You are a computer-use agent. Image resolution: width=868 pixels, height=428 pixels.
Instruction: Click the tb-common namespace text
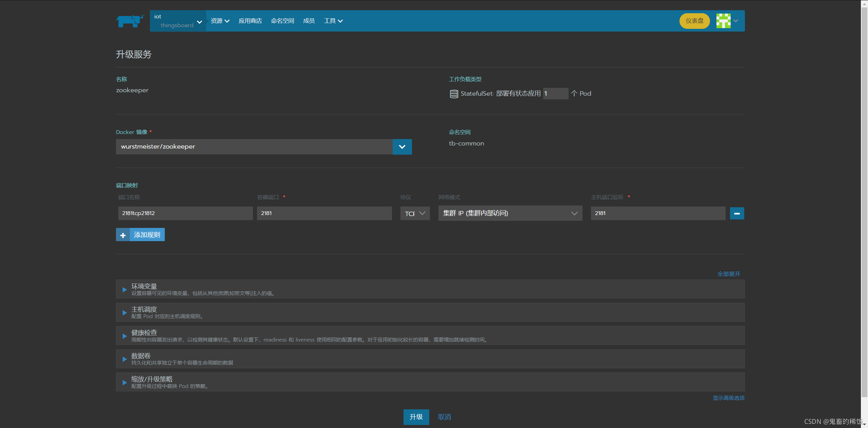pyautogui.click(x=467, y=143)
